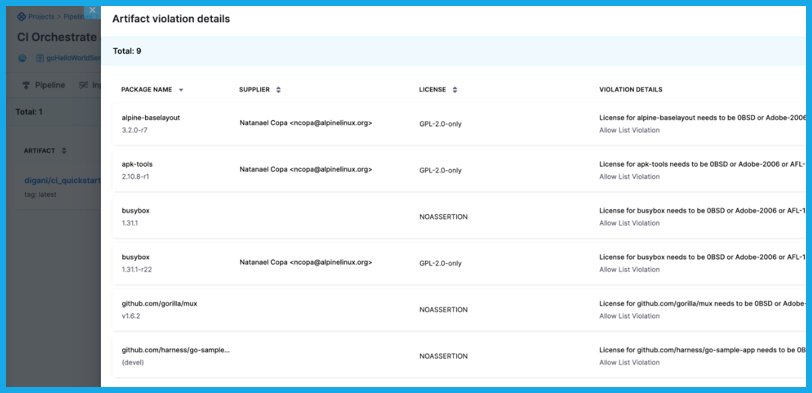812x393 pixels.
Task: Sort by the SUPPLIER column arrows icon
Action: coord(279,90)
